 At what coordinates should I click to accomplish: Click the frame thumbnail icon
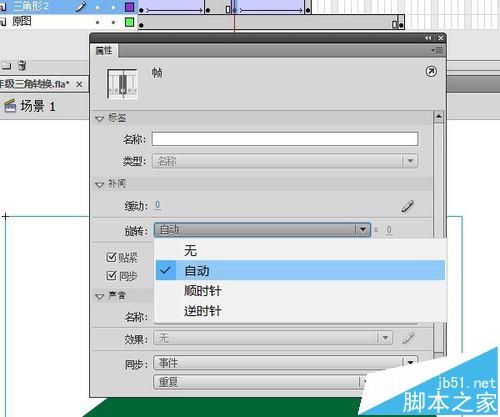[x=122, y=83]
